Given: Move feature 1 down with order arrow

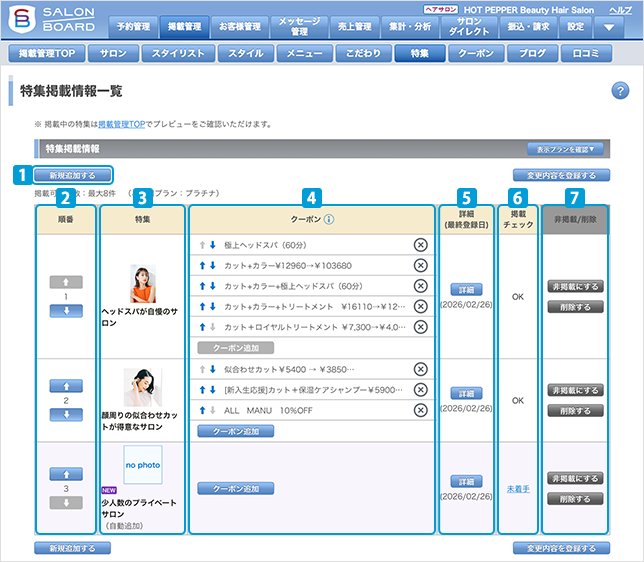Looking at the screenshot, I should click(66, 311).
